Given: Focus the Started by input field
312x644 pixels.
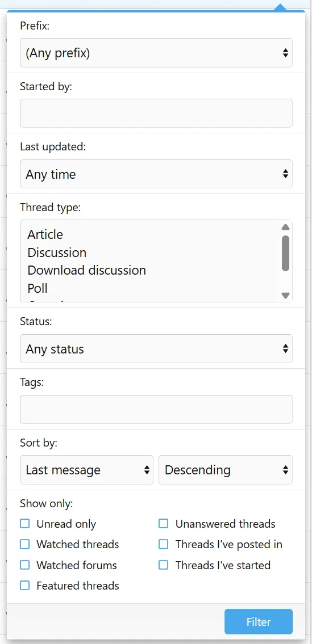Looking at the screenshot, I should (156, 113).
